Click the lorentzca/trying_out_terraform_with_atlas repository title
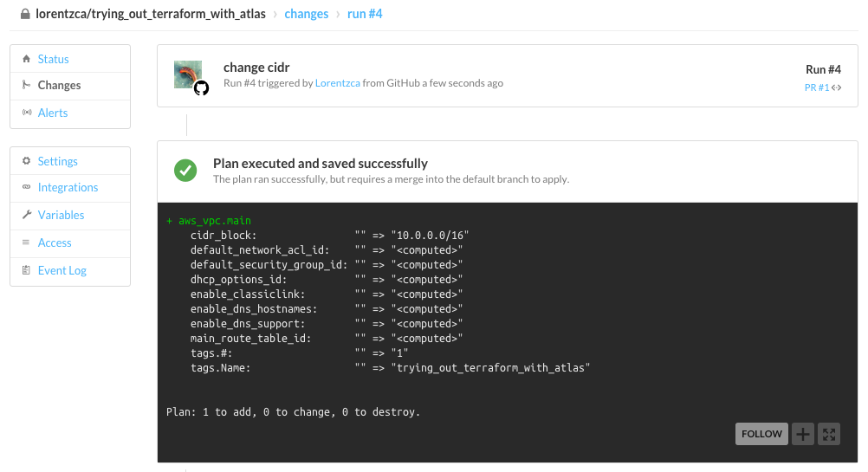Image resolution: width=868 pixels, height=472 pixels. click(151, 14)
